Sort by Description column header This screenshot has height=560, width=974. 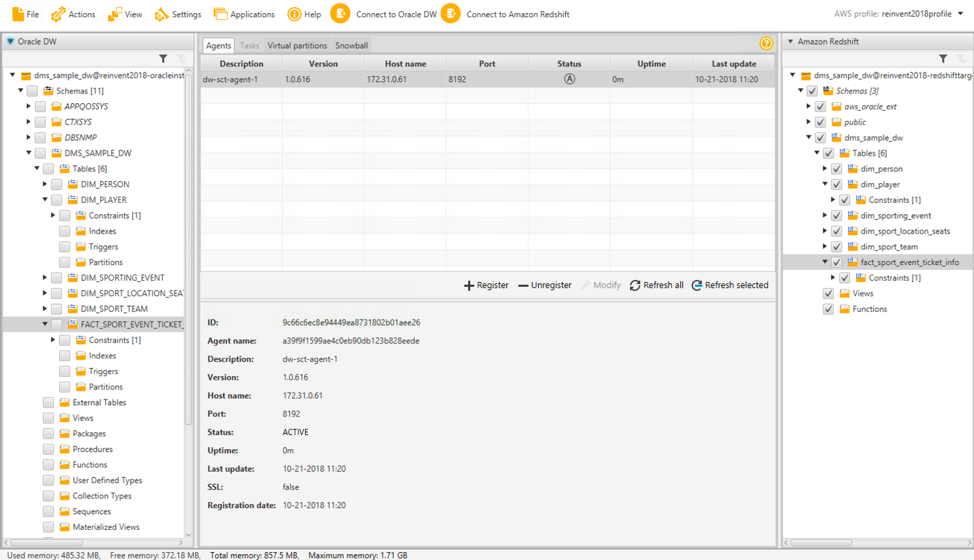click(x=241, y=63)
